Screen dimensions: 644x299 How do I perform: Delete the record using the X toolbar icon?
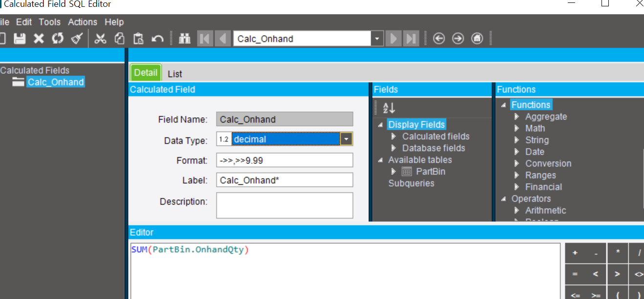pos(39,39)
